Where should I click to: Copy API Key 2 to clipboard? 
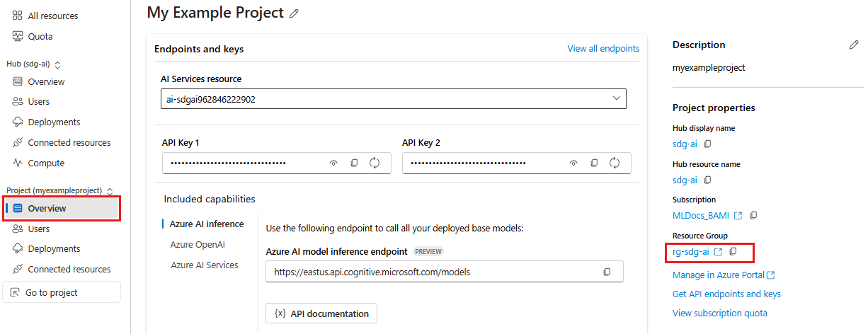[594, 163]
